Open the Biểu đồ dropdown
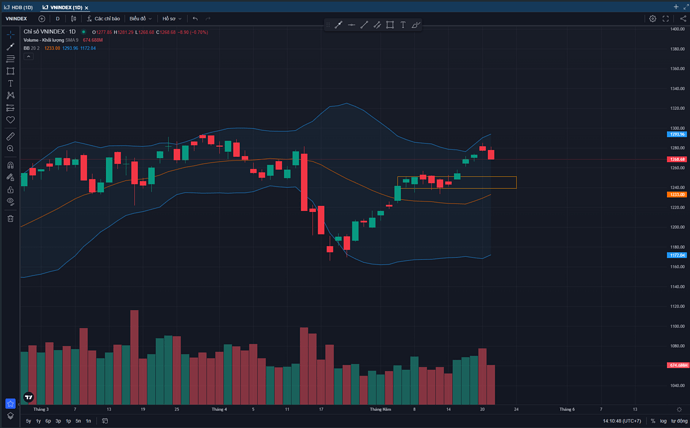This screenshot has width=690, height=428. coord(139,18)
